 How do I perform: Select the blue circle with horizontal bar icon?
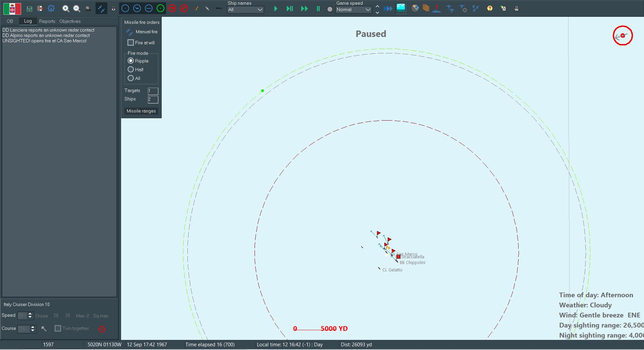pyautogui.click(x=149, y=9)
